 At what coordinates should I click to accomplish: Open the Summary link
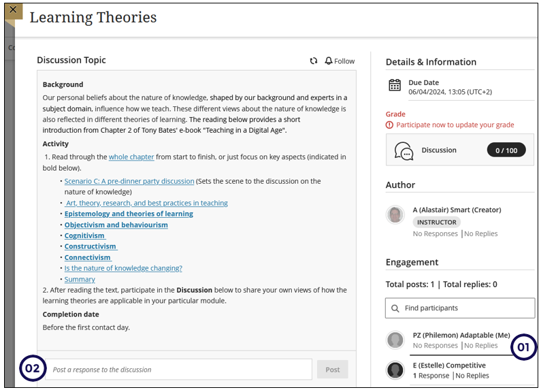coord(80,279)
